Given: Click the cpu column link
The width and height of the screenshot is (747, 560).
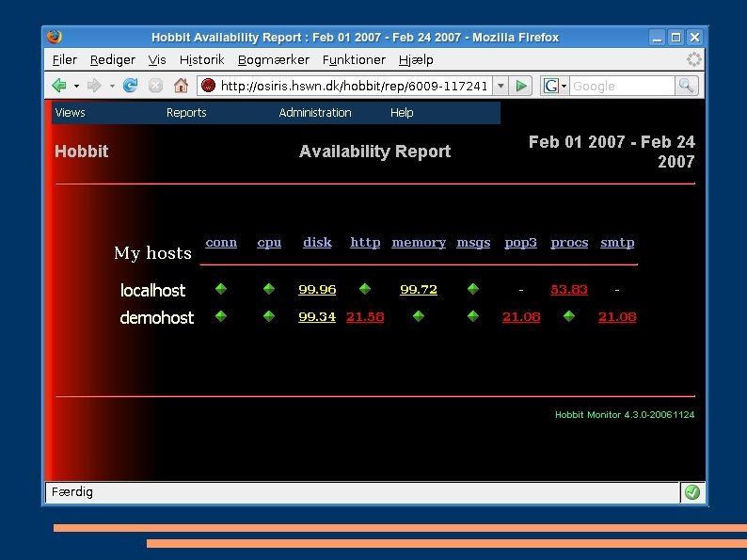Looking at the screenshot, I should (269, 243).
